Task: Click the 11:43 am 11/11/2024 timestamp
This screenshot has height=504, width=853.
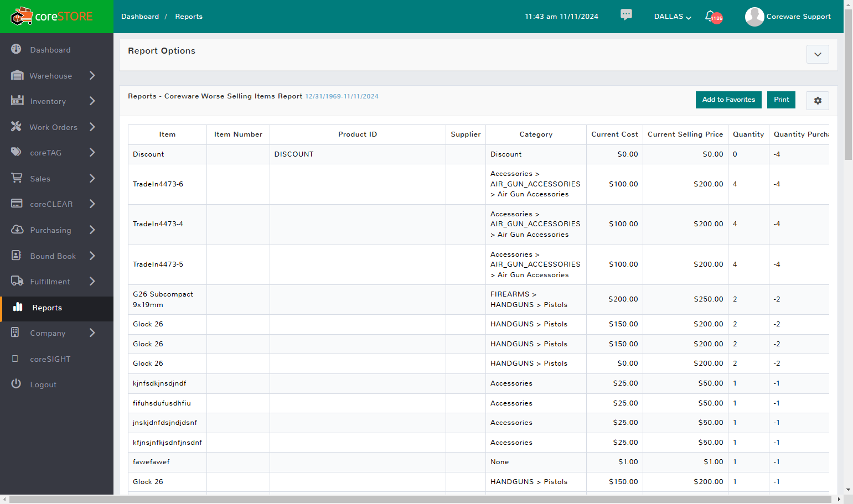Action: (x=561, y=17)
